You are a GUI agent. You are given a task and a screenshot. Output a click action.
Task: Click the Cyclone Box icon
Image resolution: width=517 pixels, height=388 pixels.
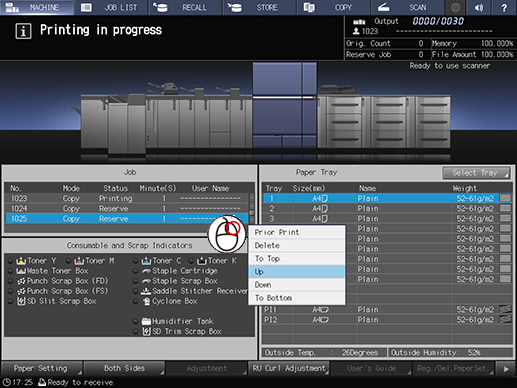[x=146, y=301]
